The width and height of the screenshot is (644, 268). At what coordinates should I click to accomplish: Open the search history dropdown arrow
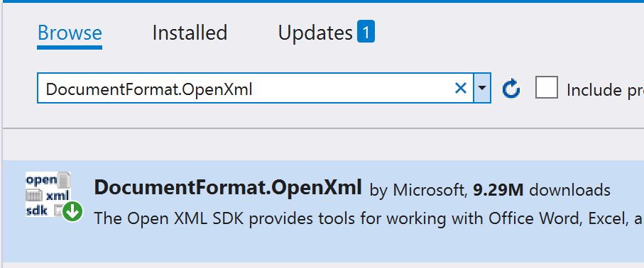tap(482, 88)
